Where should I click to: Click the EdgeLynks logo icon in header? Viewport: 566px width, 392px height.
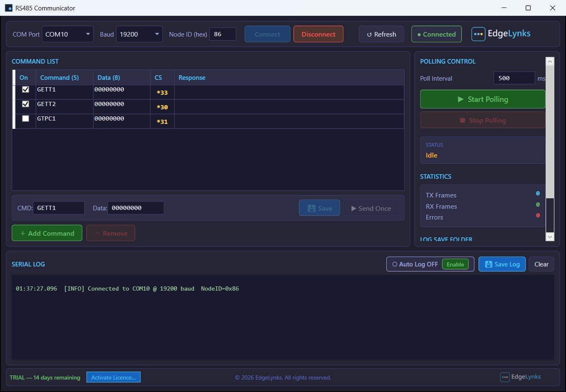pyautogui.click(x=478, y=34)
